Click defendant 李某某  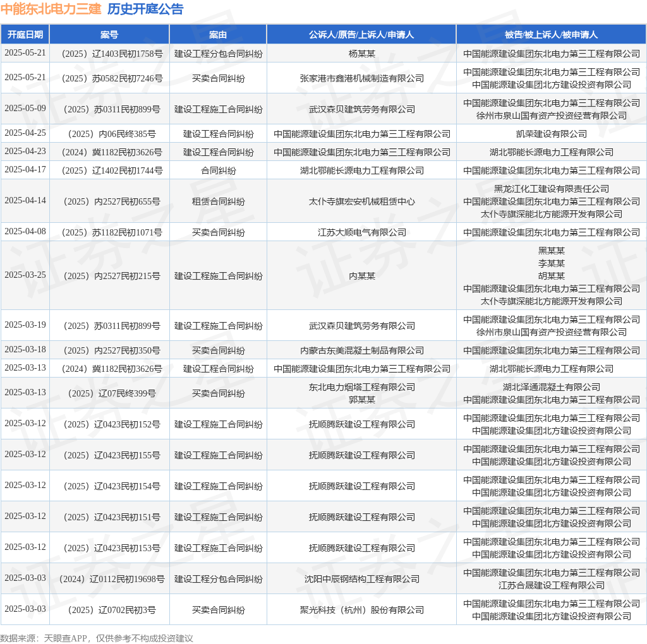[551, 263]
